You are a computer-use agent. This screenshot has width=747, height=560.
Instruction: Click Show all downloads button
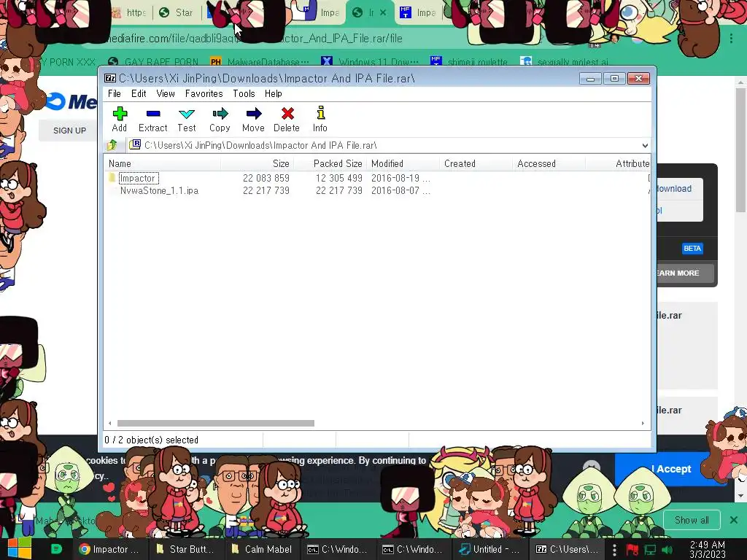pyautogui.click(x=692, y=520)
